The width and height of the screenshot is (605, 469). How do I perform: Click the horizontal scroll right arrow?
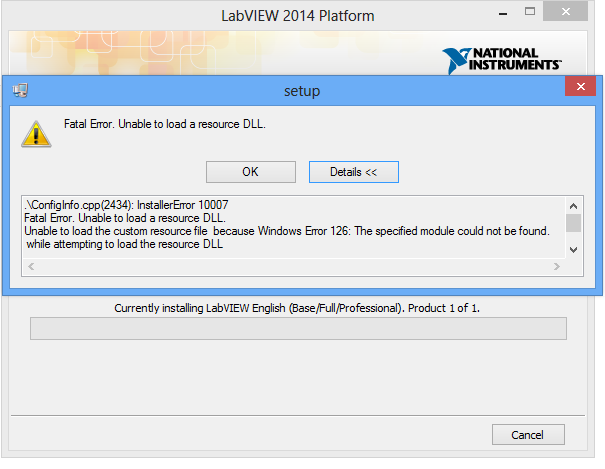click(x=556, y=267)
